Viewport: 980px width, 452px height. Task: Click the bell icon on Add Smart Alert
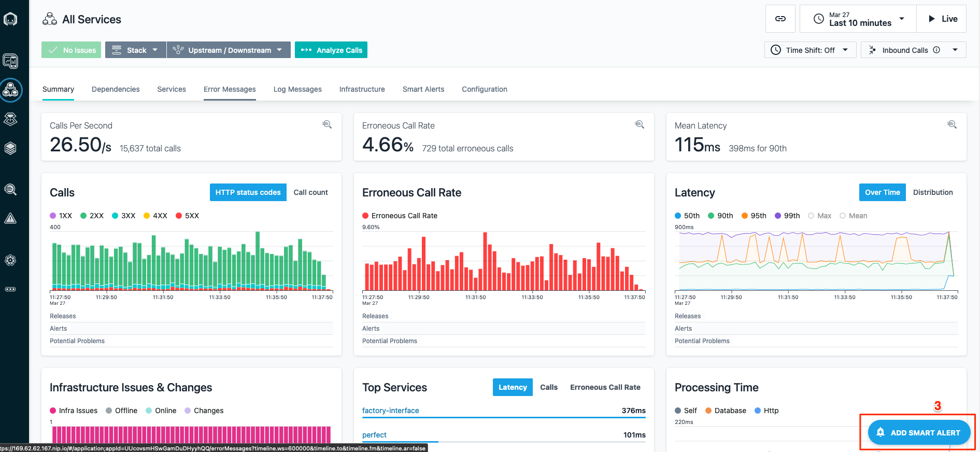[x=880, y=432]
